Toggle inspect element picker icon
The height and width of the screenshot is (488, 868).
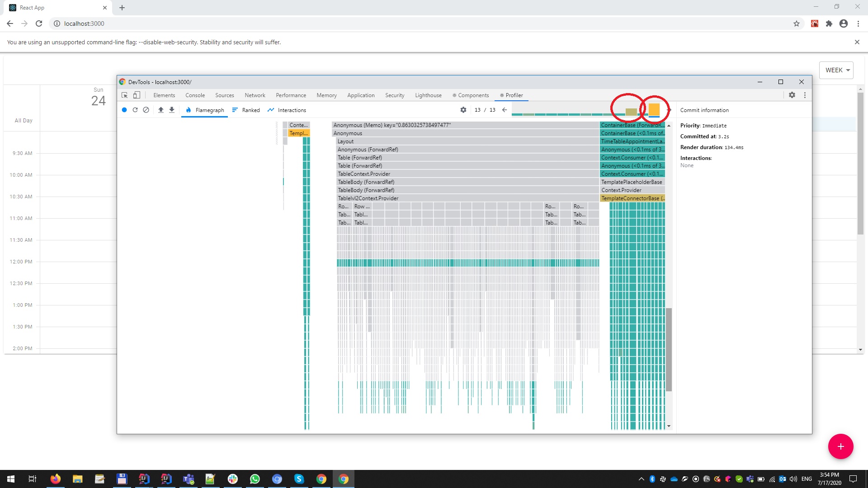click(x=125, y=95)
